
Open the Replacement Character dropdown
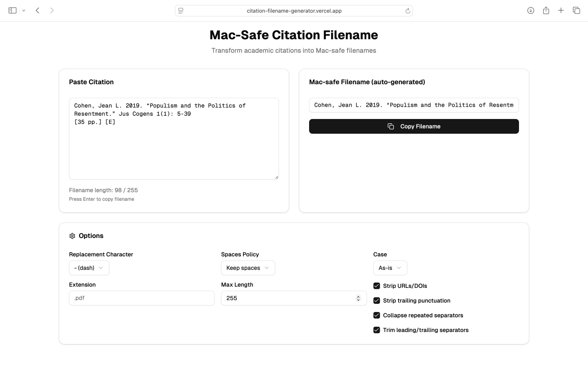pyautogui.click(x=89, y=268)
